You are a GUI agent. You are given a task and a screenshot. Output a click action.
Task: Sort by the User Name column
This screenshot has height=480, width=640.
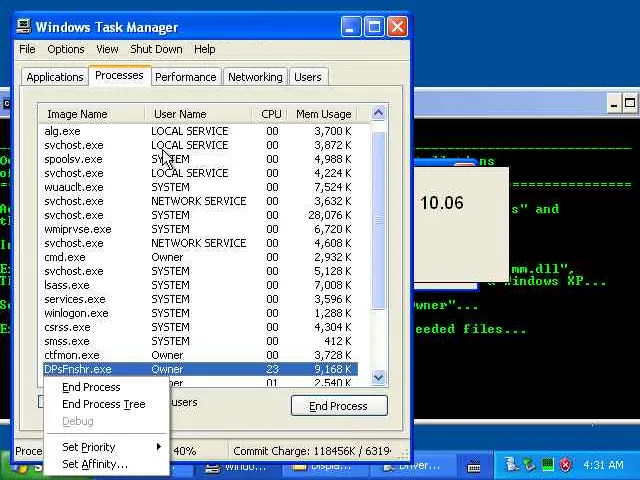click(x=198, y=114)
